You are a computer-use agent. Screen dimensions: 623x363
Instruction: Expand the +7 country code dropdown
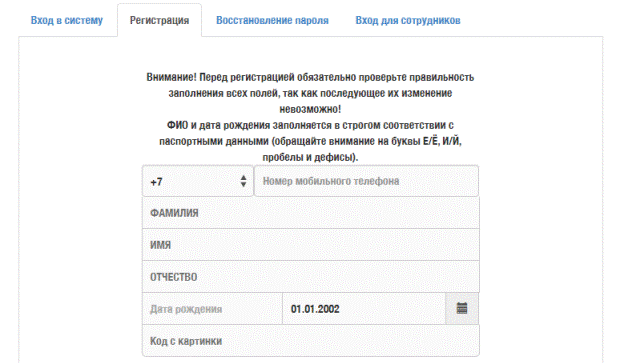click(x=197, y=181)
